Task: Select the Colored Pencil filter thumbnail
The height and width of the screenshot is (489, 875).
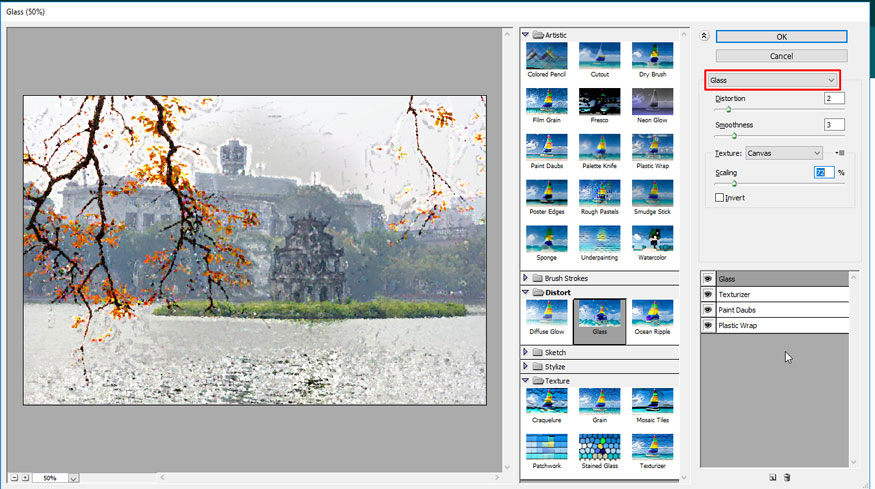Action: tap(546, 56)
